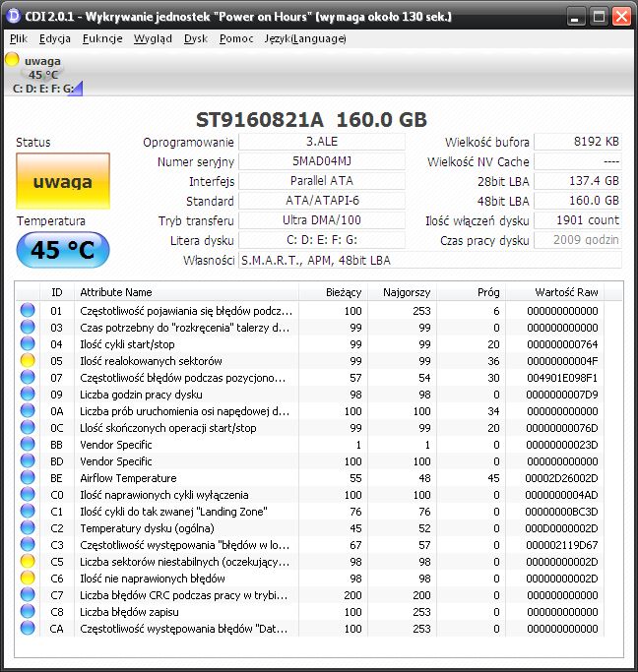Open the Język(Language) menu

click(305, 38)
